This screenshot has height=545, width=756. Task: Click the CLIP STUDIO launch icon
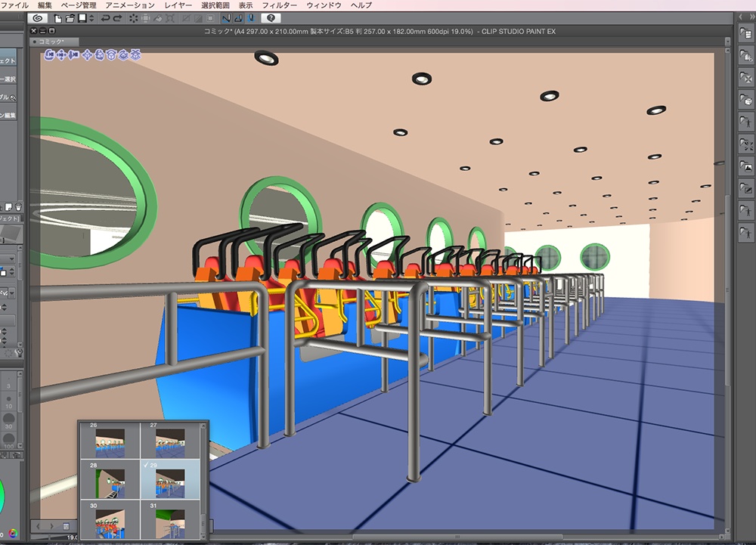point(37,18)
